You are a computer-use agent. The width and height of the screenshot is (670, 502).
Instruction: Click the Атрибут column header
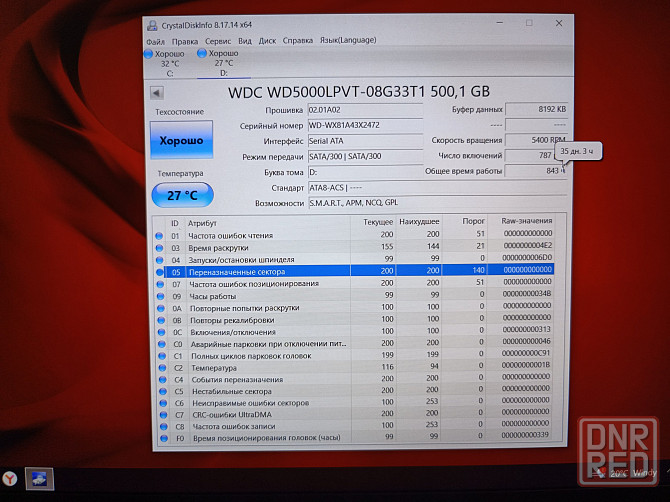(268, 223)
